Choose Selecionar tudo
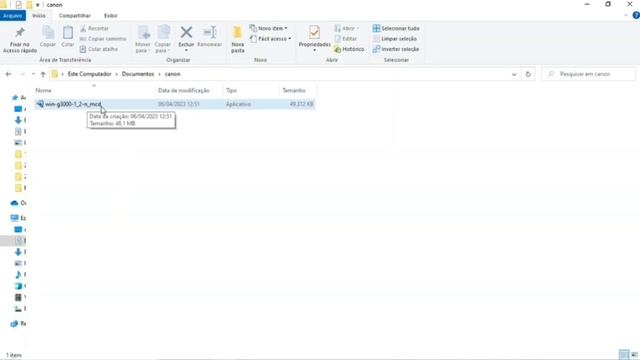 396,28
